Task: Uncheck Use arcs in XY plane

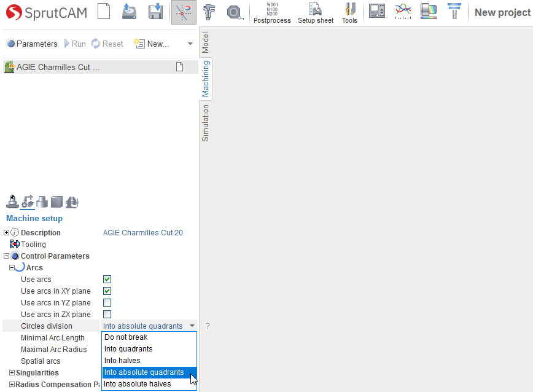Action: click(x=107, y=291)
